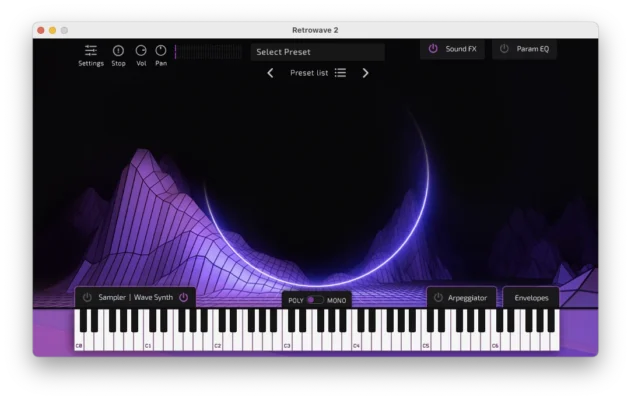The image size is (631, 400).
Task: Adjust the Vol knob
Action: (x=141, y=51)
